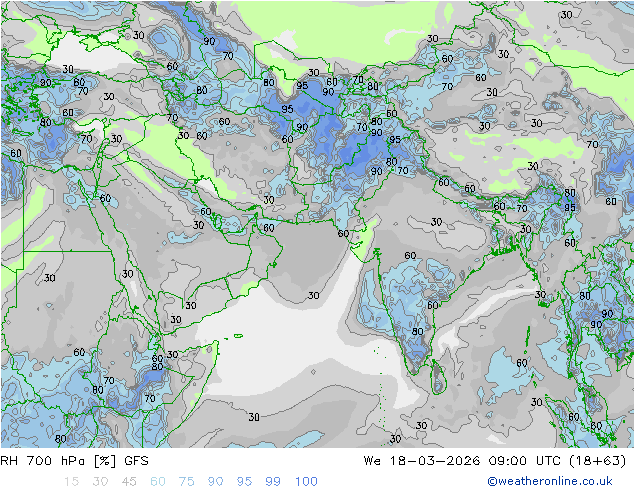Click the 'We 18-03-2026 09:00 UTC (18+63)' timestamp
Viewport: 634px width, 490px height.
tap(495, 461)
